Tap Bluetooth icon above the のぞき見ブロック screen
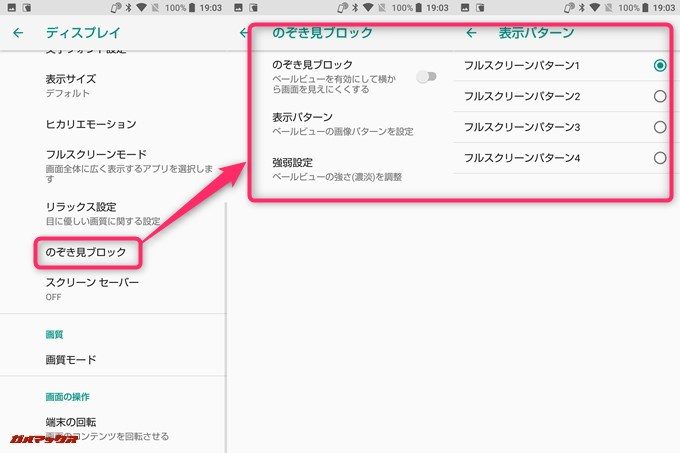 click(355, 8)
